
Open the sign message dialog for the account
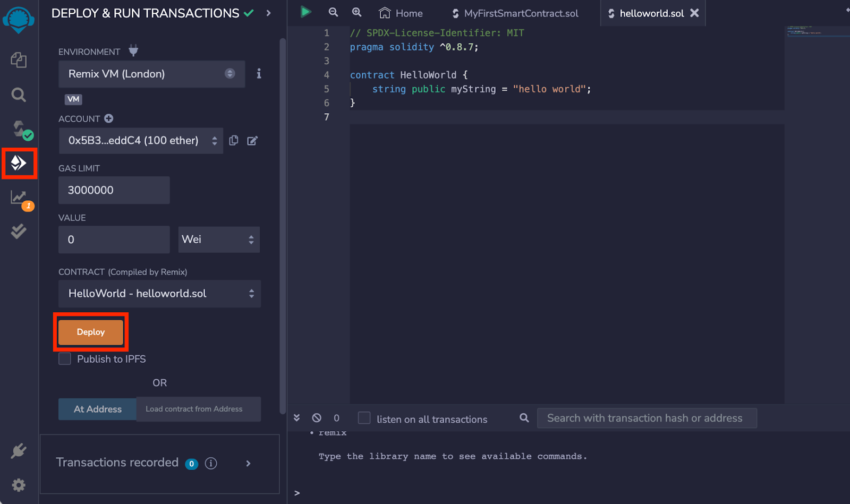coord(252,140)
